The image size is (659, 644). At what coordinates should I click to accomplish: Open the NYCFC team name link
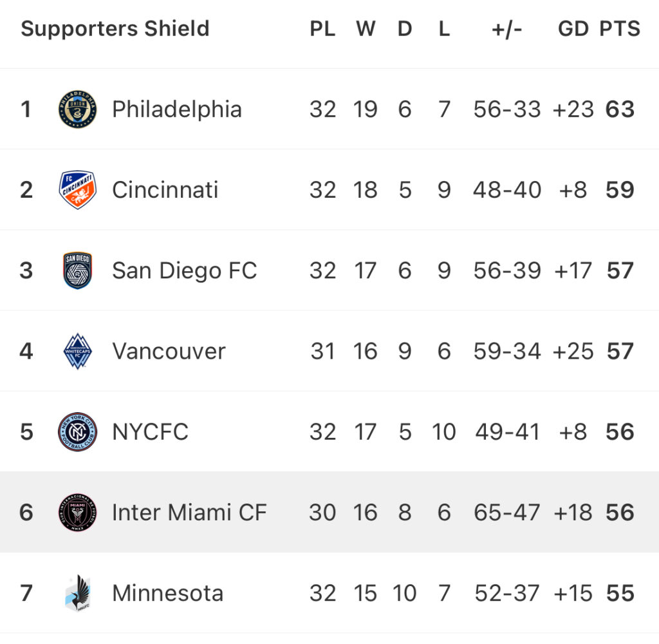[151, 431]
